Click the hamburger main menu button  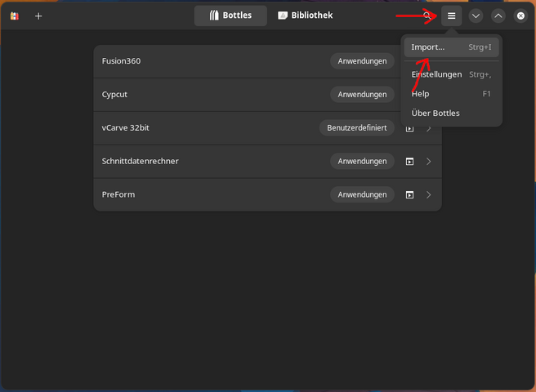tap(451, 16)
